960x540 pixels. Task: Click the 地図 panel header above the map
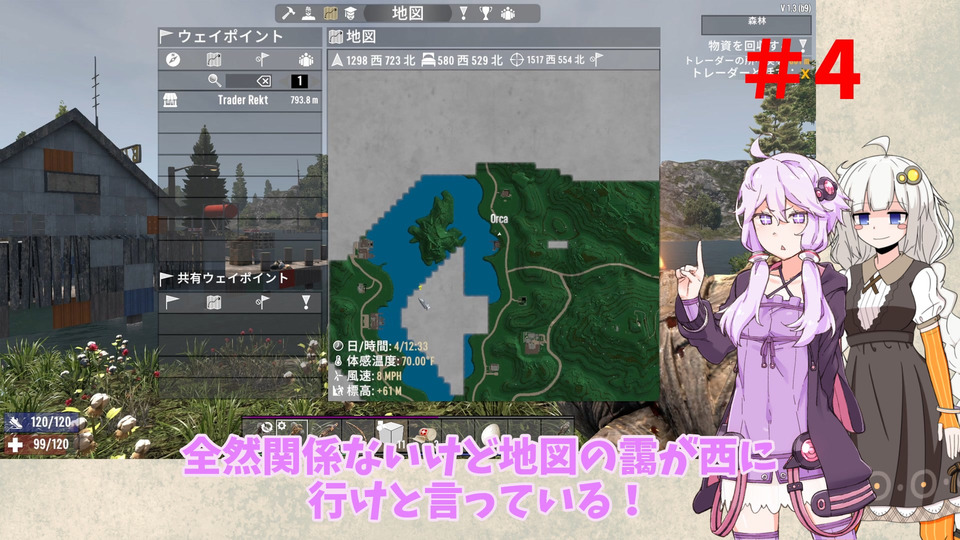pyautogui.click(x=493, y=37)
